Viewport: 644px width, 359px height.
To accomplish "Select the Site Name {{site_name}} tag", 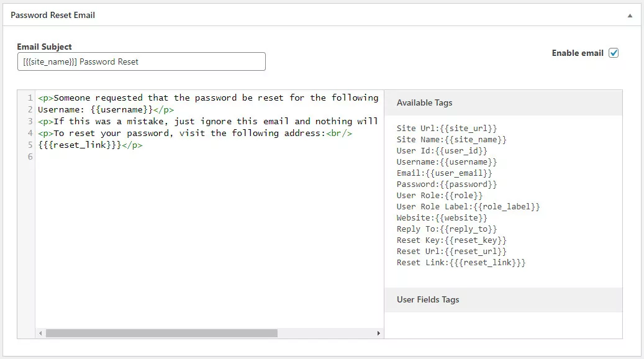I will click(x=451, y=140).
